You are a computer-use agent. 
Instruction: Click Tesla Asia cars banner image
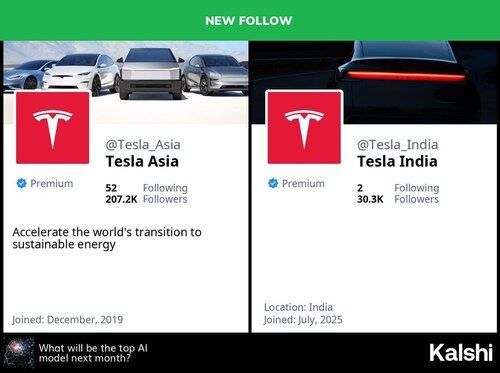coord(126,82)
